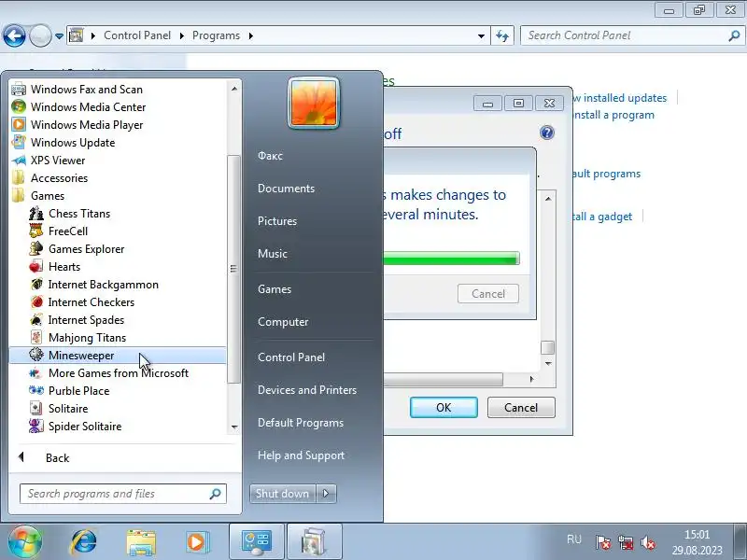Click the installed updates link
This screenshot has width=747, height=560.
point(619,98)
